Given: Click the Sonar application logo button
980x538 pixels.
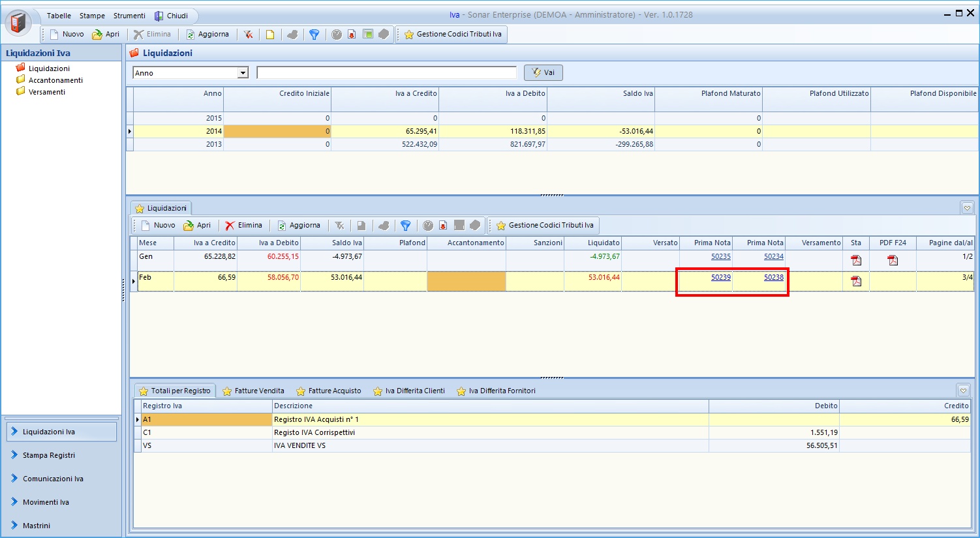Looking at the screenshot, I should pyautogui.click(x=18, y=23).
